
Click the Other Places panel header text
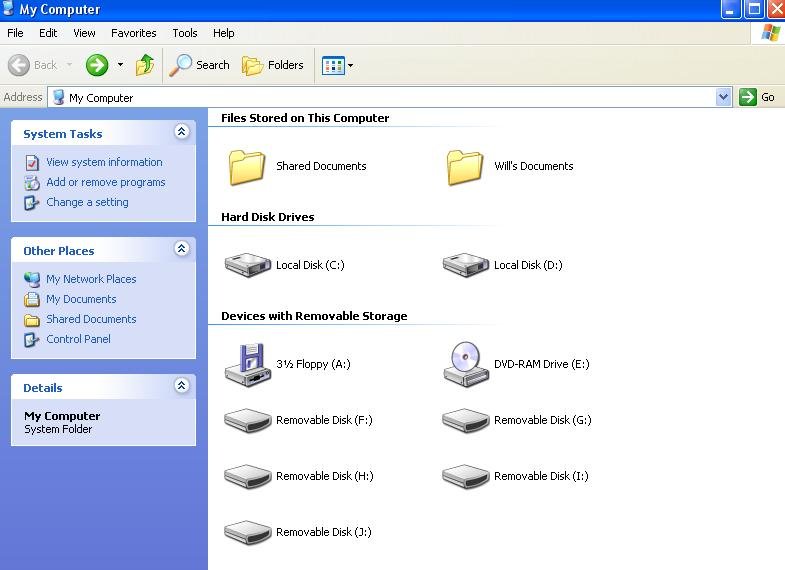coord(59,251)
